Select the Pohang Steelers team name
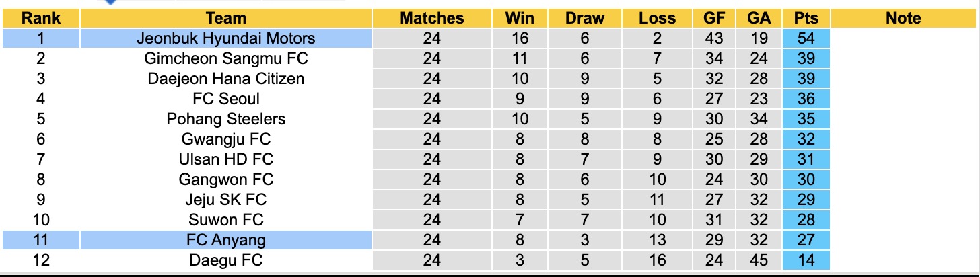This screenshot has height=277, width=980. pos(225,119)
